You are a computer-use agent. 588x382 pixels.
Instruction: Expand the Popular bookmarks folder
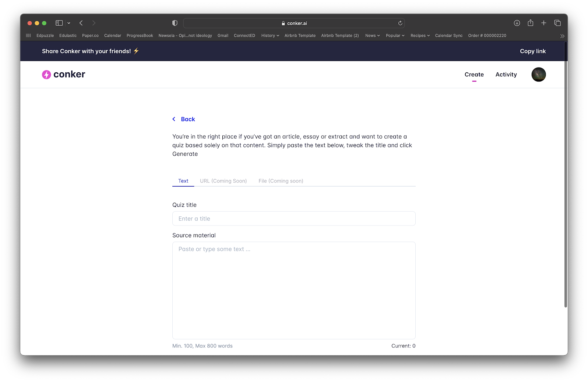(x=395, y=36)
